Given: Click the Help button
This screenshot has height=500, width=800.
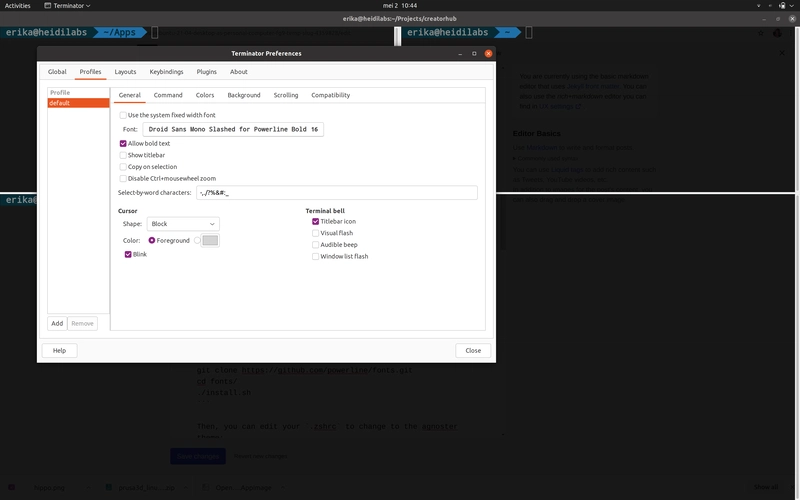Looking at the screenshot, I should coord(59,351).
